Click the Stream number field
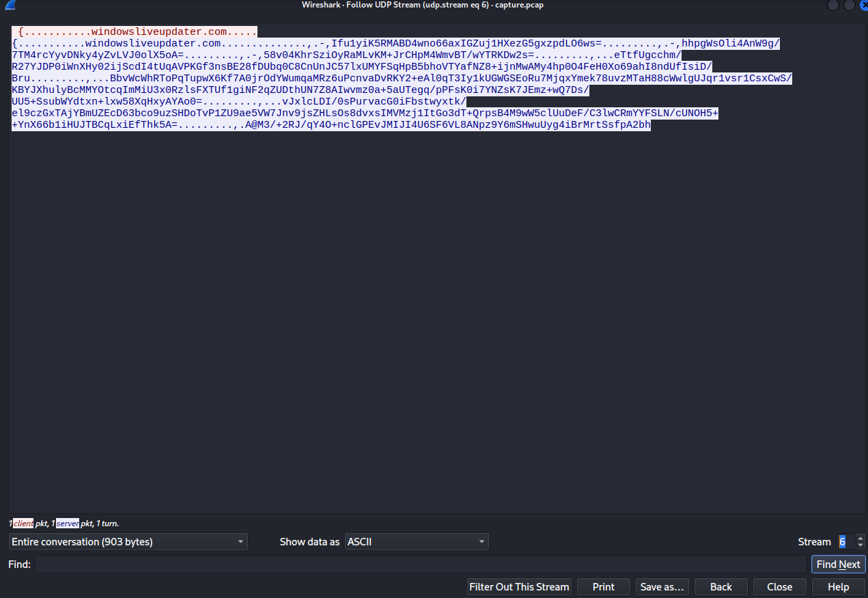This screenshot has width=868, height=598. (845, 542)
